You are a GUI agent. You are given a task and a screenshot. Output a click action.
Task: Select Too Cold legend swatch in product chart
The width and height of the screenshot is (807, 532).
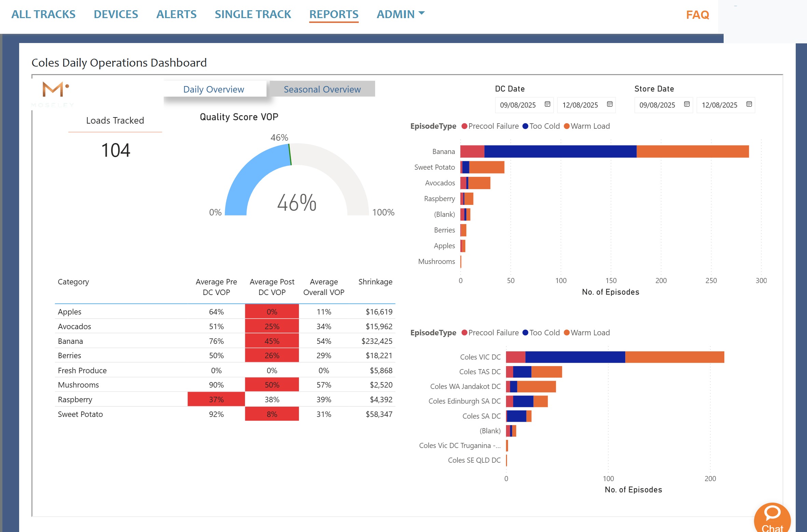(525, 126)
